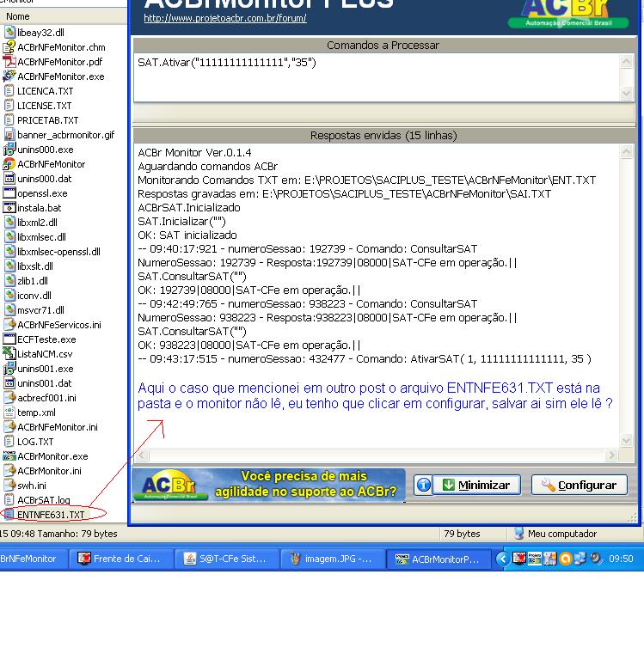
Task: Open the projetoacbr.com.br forum link
Action: click(x=225, y=18)
